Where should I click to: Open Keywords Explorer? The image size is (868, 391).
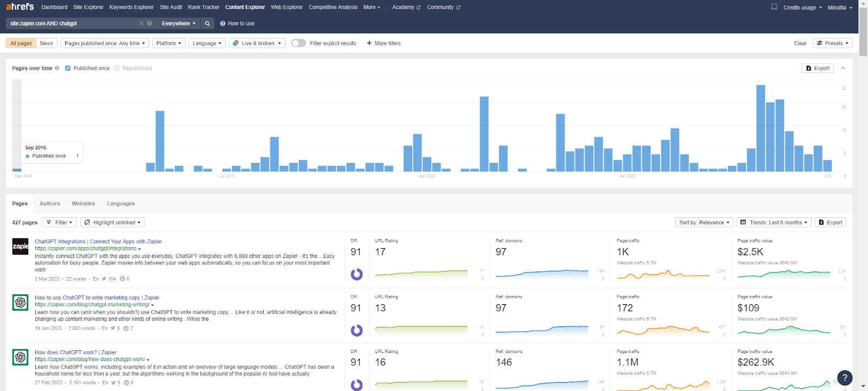(131, 7)
